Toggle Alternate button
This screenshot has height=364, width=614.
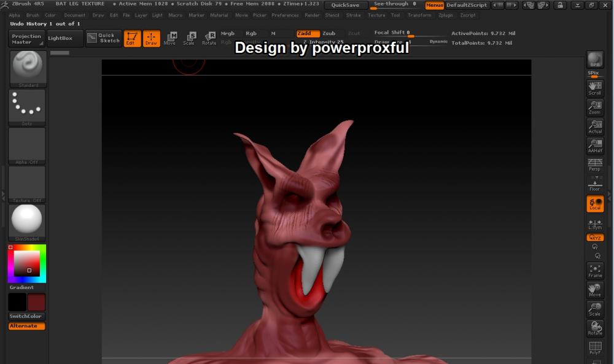[26, 326]
